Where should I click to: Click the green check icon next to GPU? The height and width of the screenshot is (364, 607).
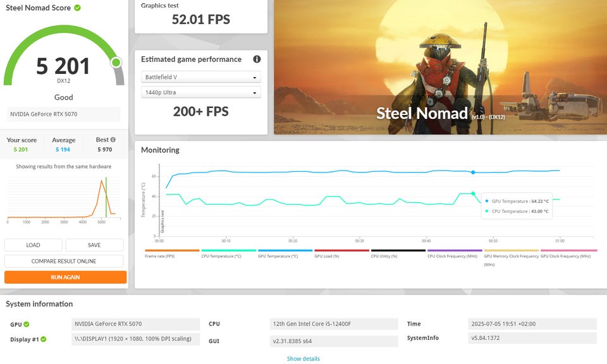pyautogui.click(x=27, y=324)
